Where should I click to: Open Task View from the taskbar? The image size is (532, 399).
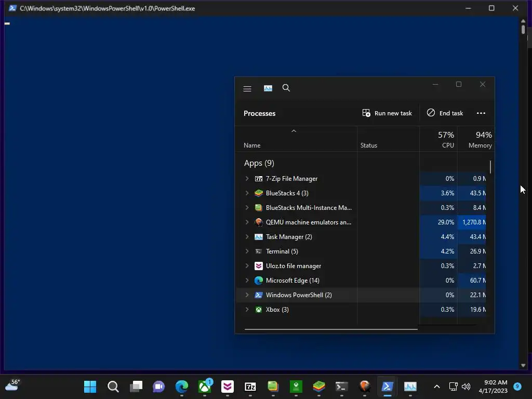(136, 387)
